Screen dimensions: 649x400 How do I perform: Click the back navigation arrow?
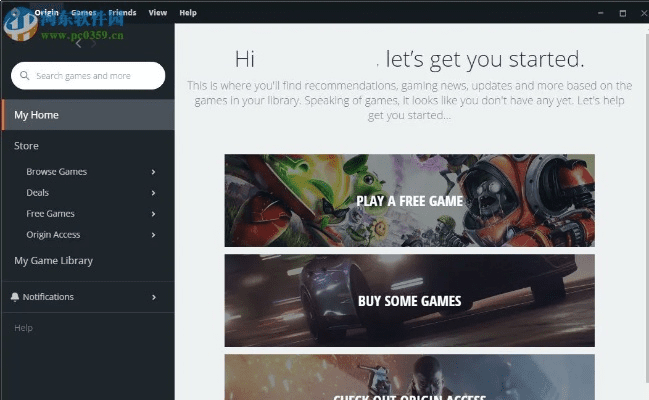[x=78, y=43]
